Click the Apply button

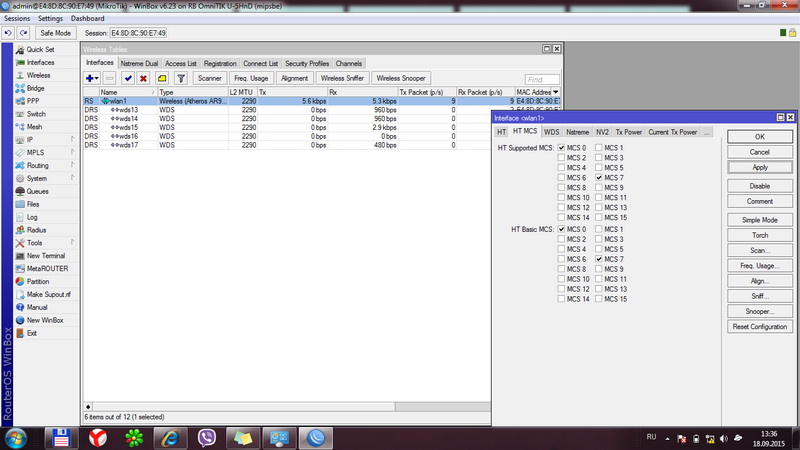click(x=760, y=167)
